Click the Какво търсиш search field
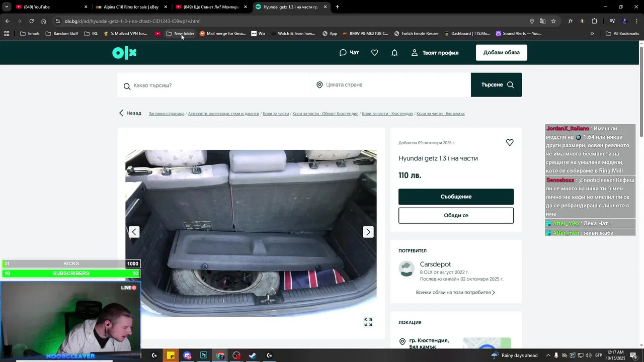The height and width of the screenshot is (362, 644). tap(214, 85)
